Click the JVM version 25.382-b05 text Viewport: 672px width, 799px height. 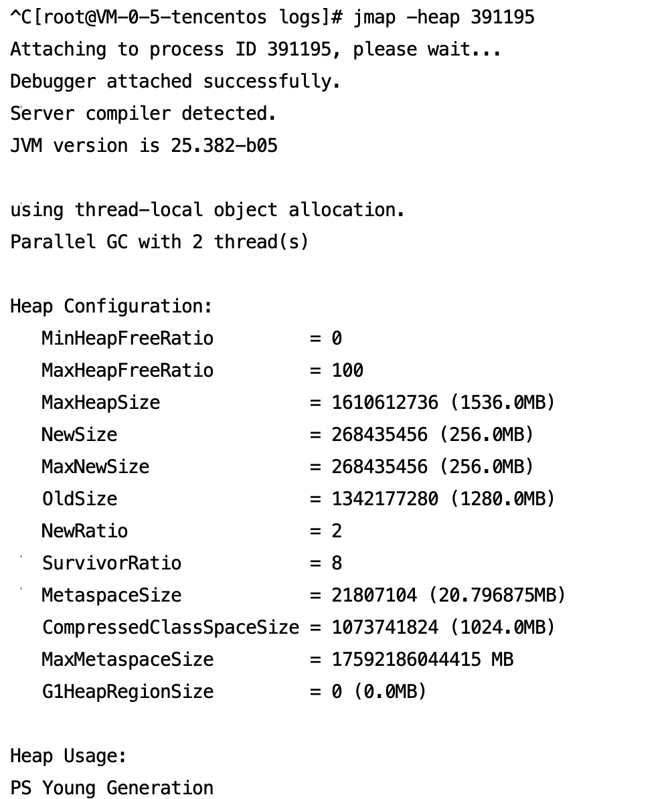[x=144, y=146]
